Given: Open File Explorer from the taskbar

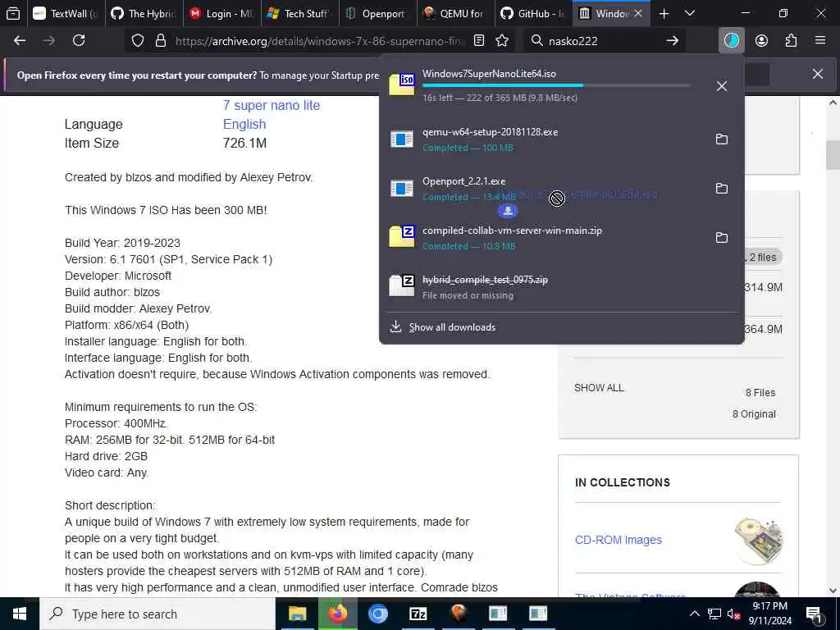Looking at the screenshot, I should tap(297, 614).
